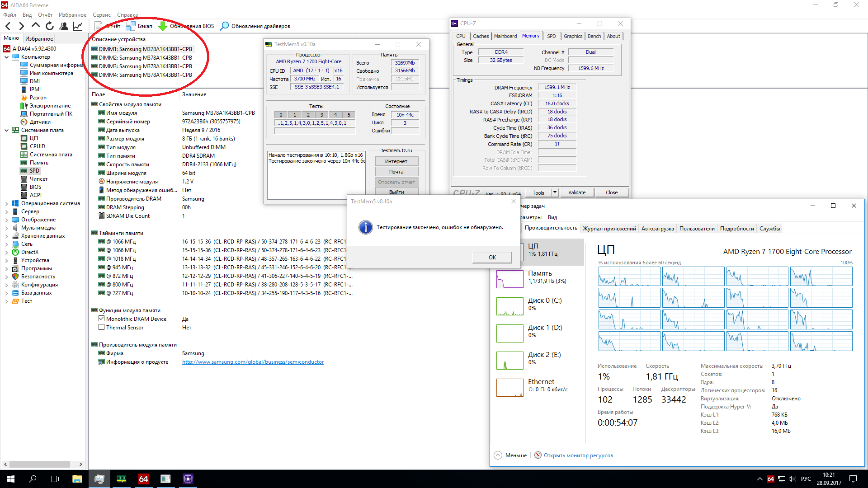
Task: Open the graph/chart icon in AIDA64 toolbar
Action: 78,26
